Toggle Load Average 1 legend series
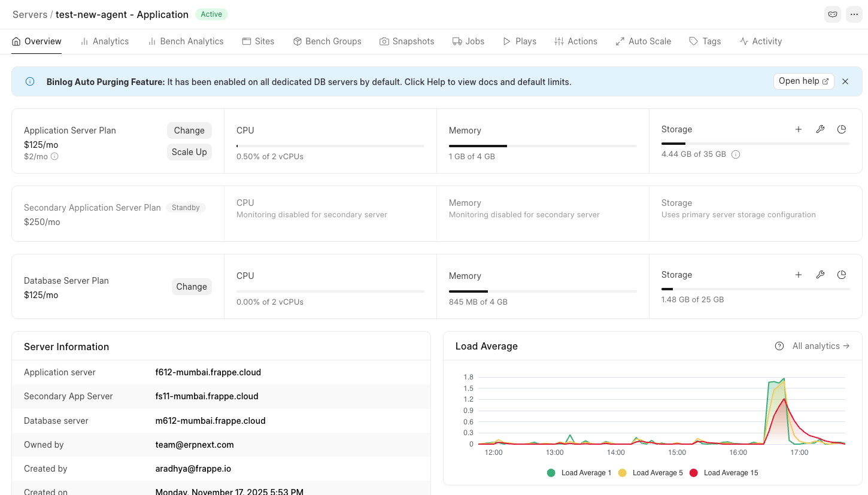Viewport: 868px width, 495px height. pos(579,473)
